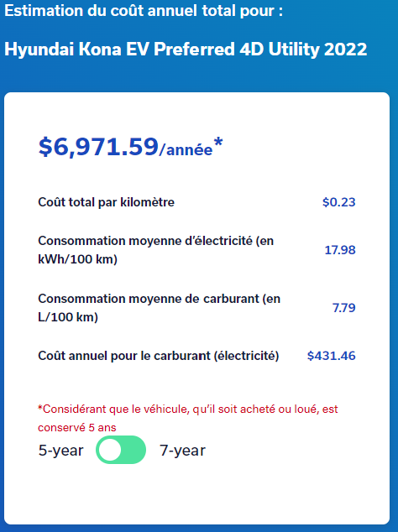
Task: Click the Coût total par kilomètre label
Action: click(x=107, y=202)
